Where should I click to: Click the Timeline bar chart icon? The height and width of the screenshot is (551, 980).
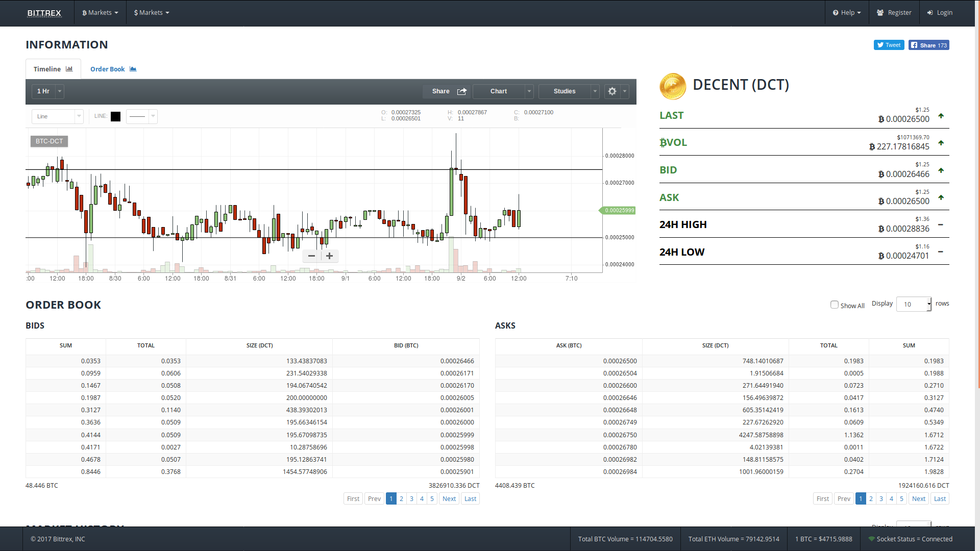tap(69, 69)
